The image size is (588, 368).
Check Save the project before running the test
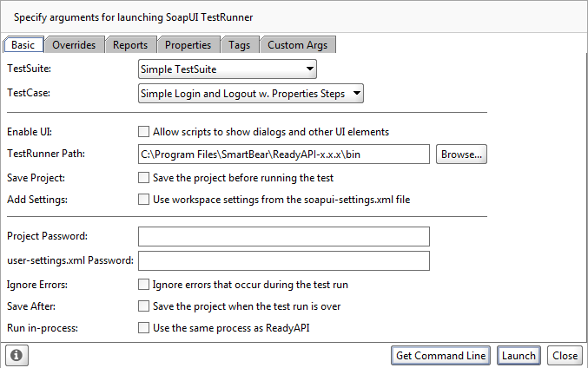pos(143,178)
